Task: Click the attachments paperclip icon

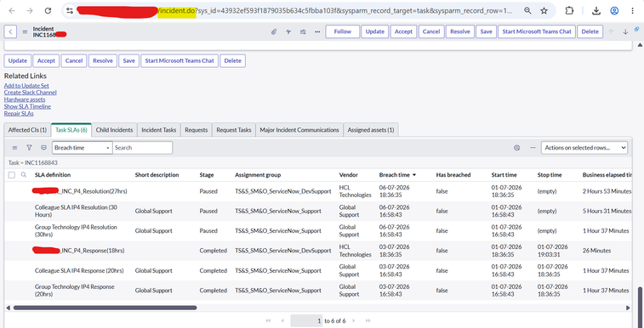Action: pos(274,31)
